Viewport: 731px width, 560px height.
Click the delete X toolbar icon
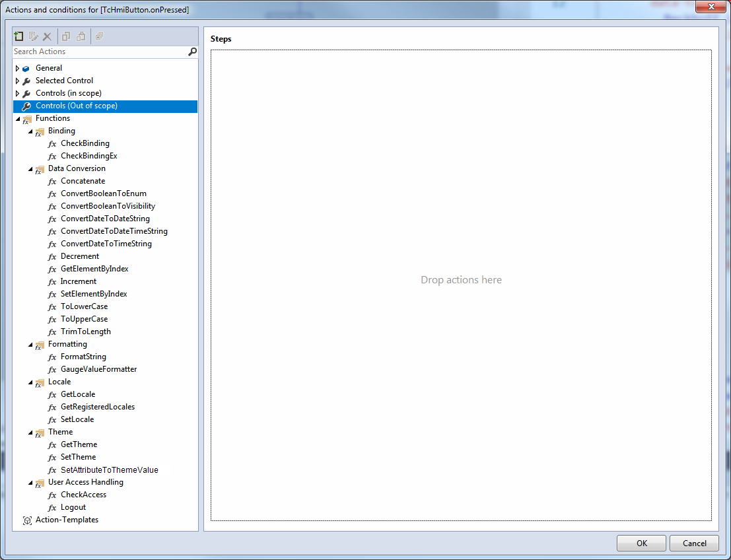click(47, 36)
